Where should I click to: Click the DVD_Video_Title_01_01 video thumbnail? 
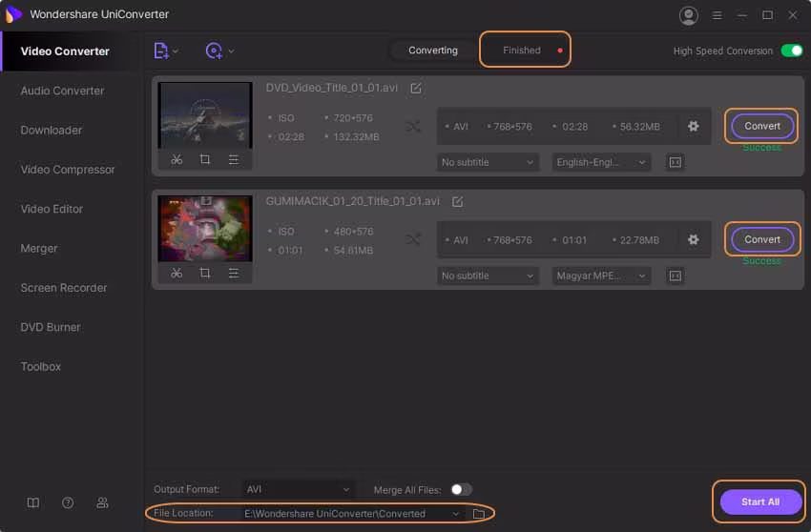coord(205,115)
